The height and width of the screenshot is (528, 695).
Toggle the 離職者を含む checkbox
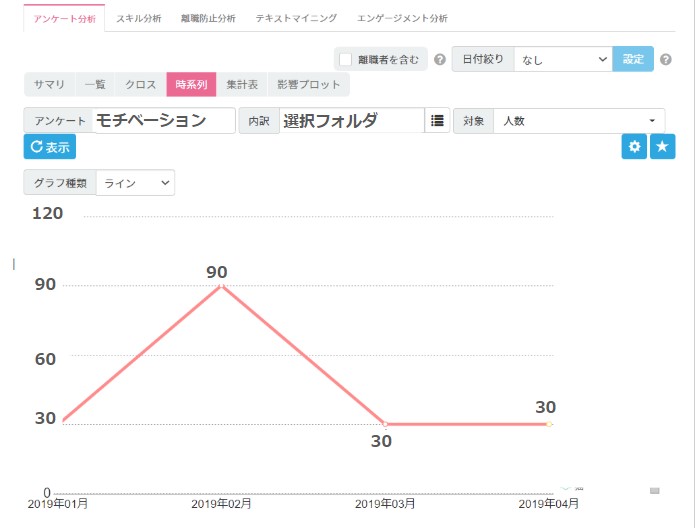(346, 59)
